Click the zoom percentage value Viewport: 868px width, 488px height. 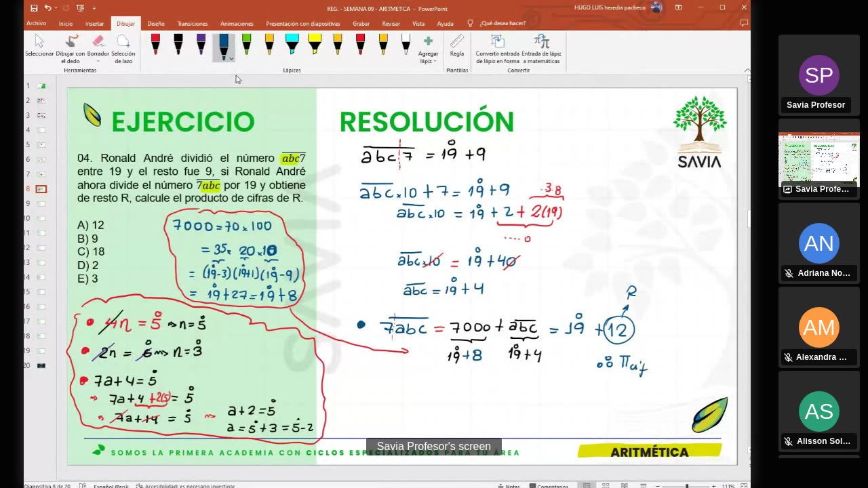coord(729,485)
